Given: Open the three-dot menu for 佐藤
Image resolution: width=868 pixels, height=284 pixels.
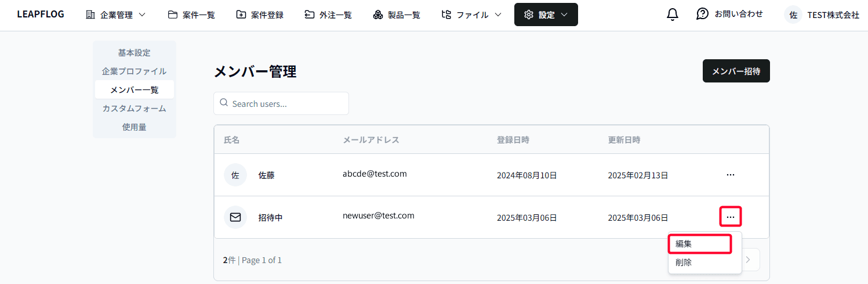Looking at the screenshot, I should coord(730,175).
